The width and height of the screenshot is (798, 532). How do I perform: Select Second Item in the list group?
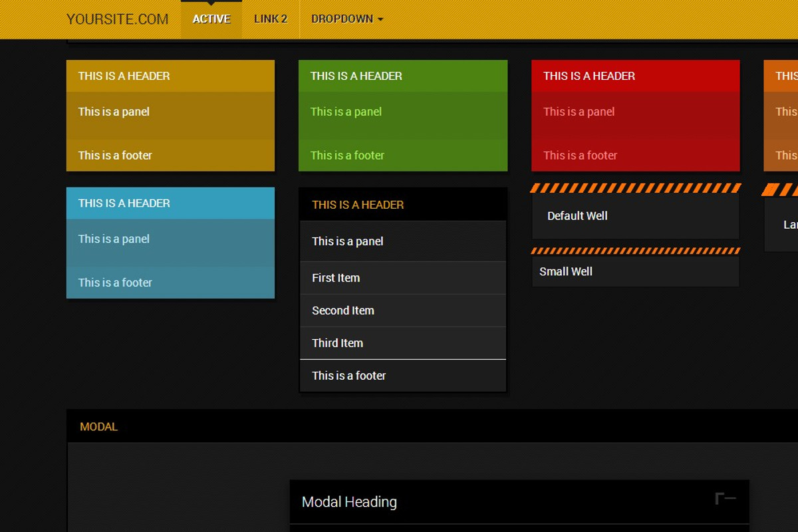click(343, 310)
